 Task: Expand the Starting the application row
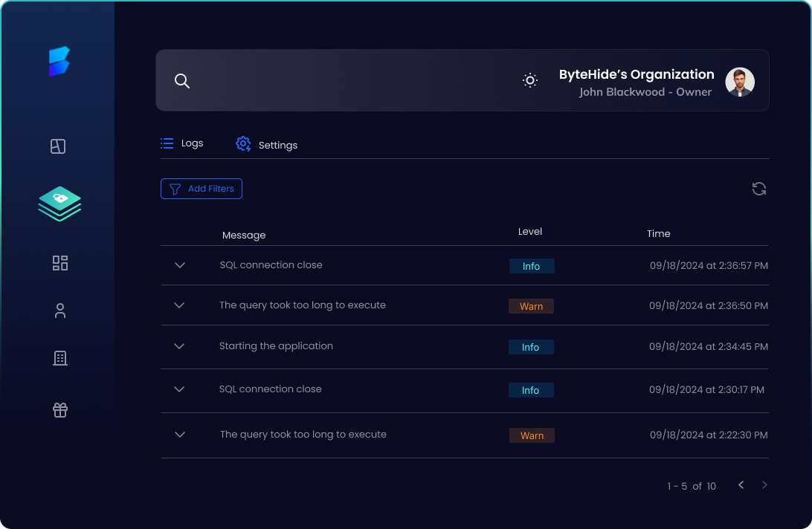[179, 346]
